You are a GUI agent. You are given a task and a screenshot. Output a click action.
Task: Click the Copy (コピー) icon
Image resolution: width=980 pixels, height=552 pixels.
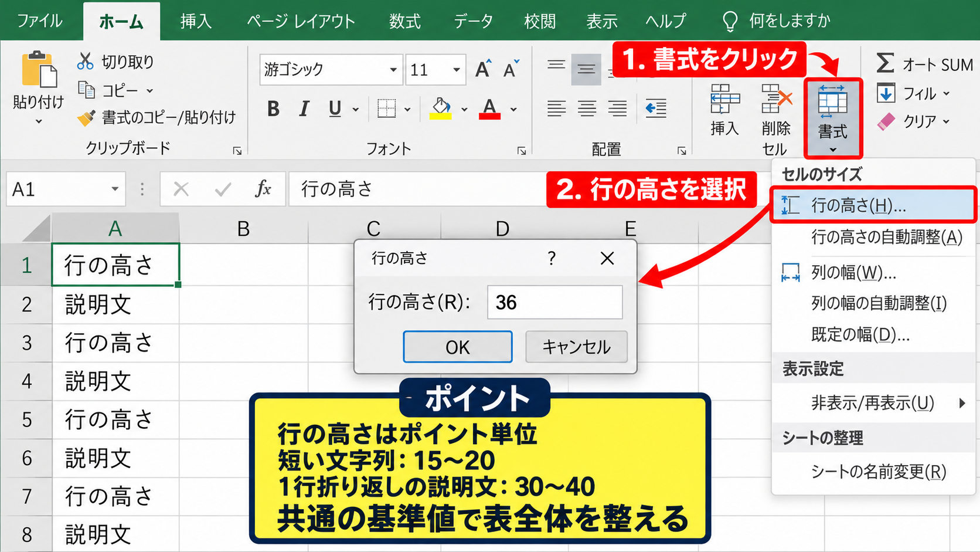(x=86, y=90)
